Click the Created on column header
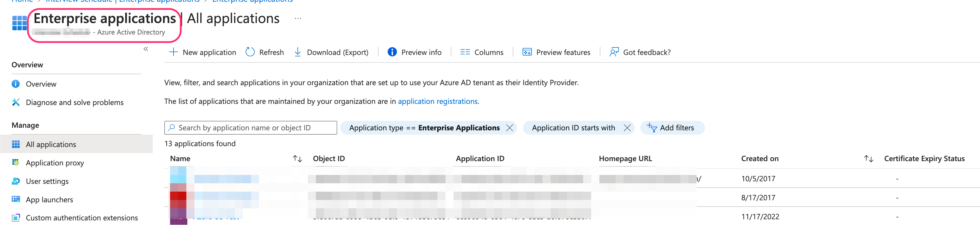This screenshot has height=225, width=980. point(760,159)
